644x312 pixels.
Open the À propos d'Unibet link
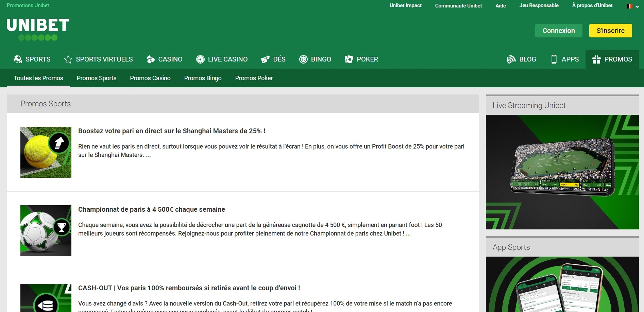pos(592,5)
